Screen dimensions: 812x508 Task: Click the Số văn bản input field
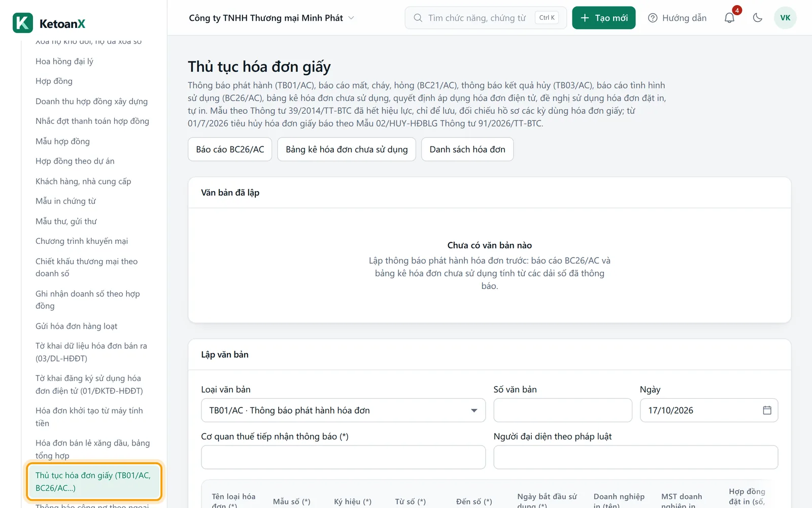[x=563, y=410]
